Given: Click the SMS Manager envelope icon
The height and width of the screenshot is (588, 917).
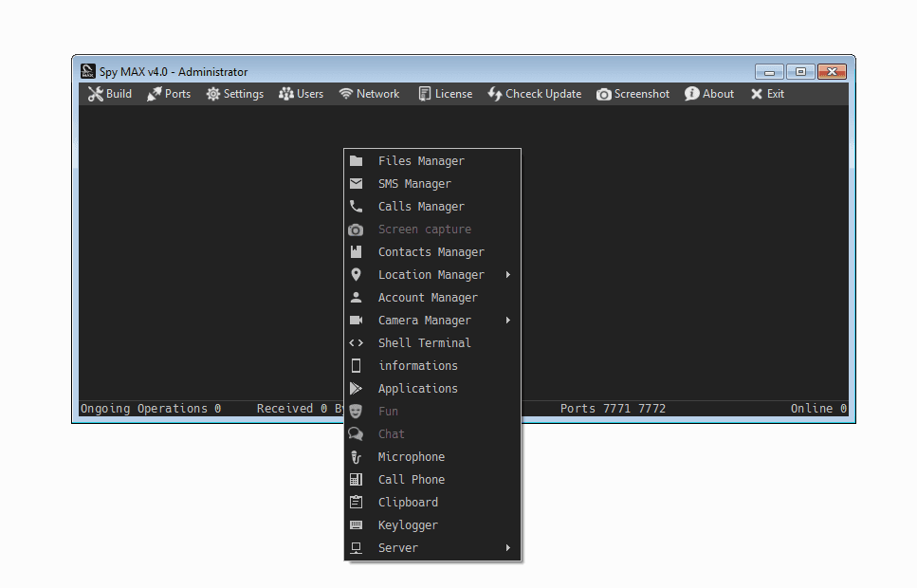Looking at the screenshot, I should (357, 184).
